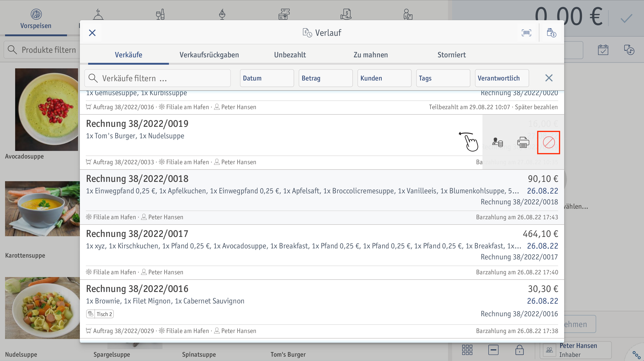Click the cancel (storno) icon for Rechnung 0019
Screen dimensions: 644x361
click(x=549, y=143)
